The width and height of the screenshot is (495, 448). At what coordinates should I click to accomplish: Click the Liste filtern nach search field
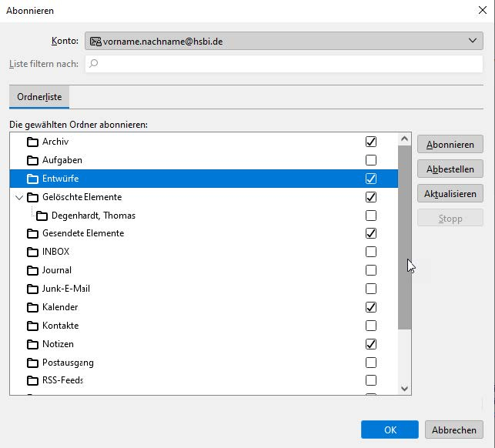[x=283, y=64]
